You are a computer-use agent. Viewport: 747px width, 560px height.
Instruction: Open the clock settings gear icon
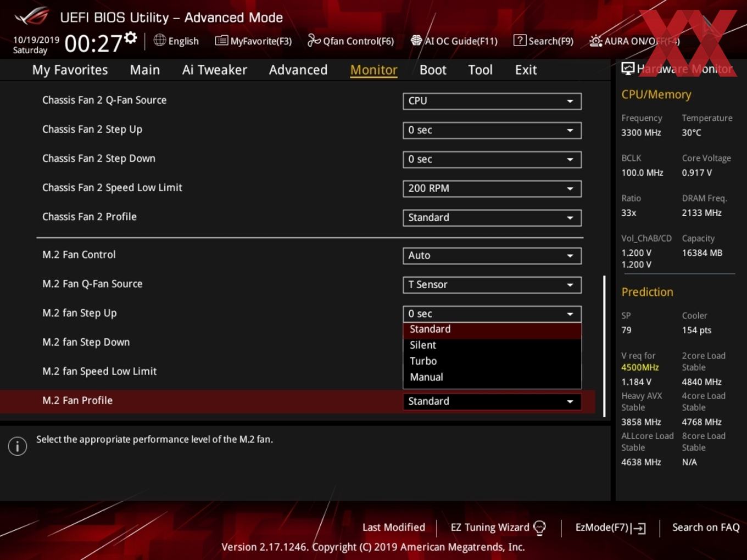[x=131, y=37]
